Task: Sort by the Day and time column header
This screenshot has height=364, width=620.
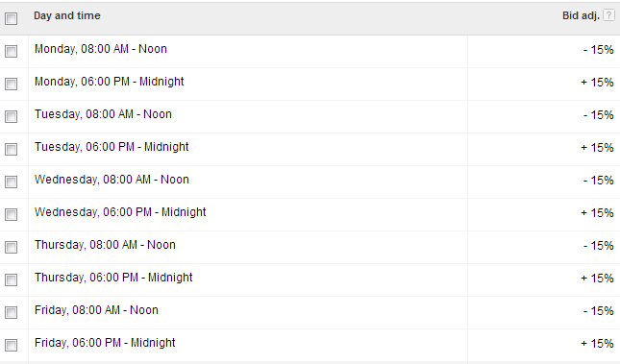Action: point(67,15)
